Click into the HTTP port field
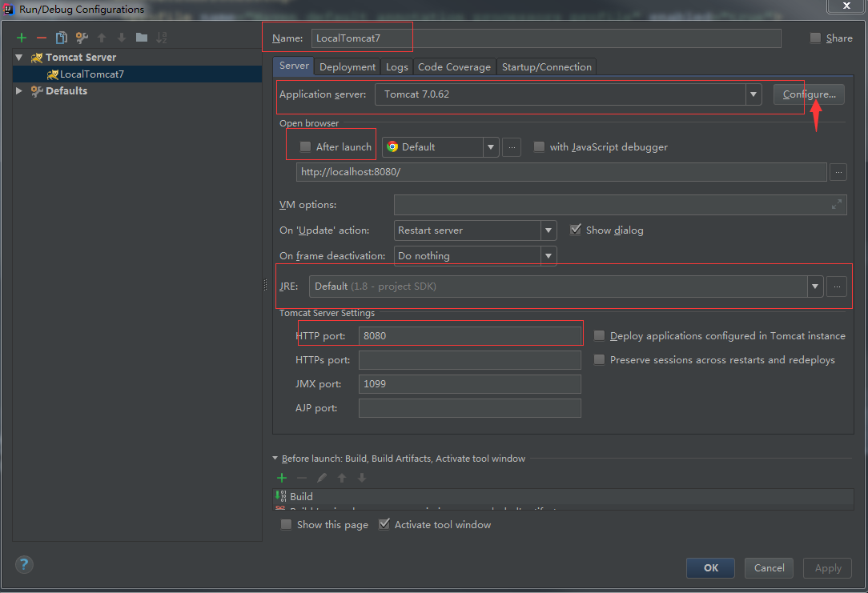Viewport: 868px width, 593px height. tap(470, 336)
